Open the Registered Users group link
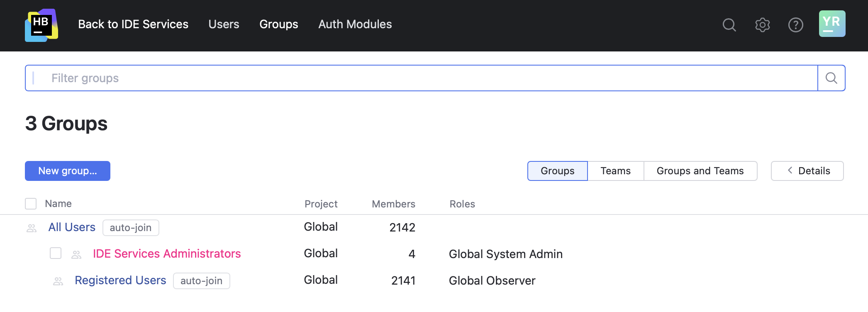 [x=120, y=280]
